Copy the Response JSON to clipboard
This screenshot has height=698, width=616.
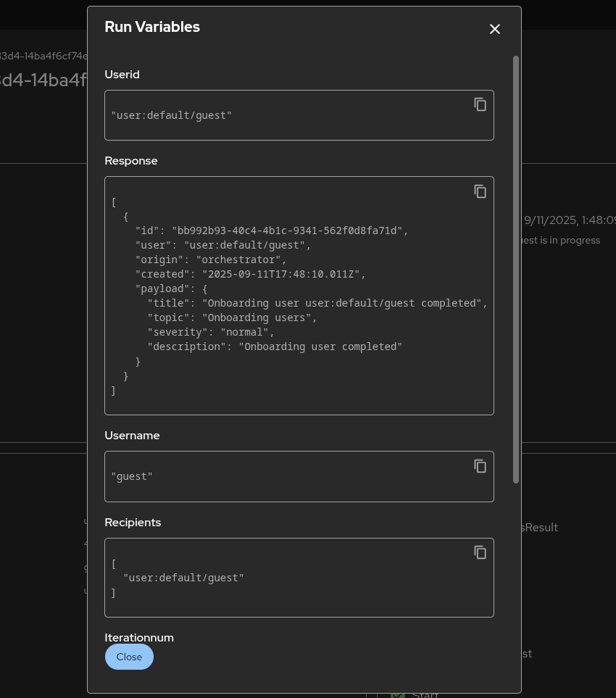tap(480, 191)
